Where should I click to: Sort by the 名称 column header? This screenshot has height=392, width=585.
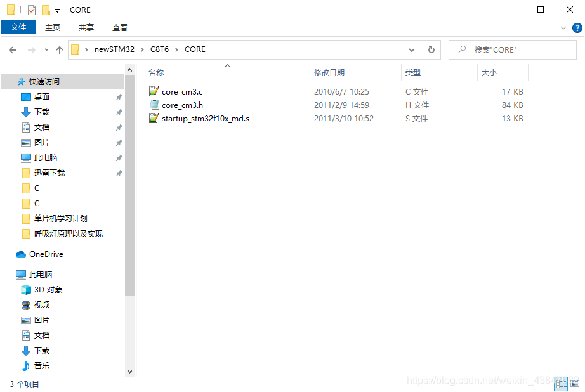(156, 73)
